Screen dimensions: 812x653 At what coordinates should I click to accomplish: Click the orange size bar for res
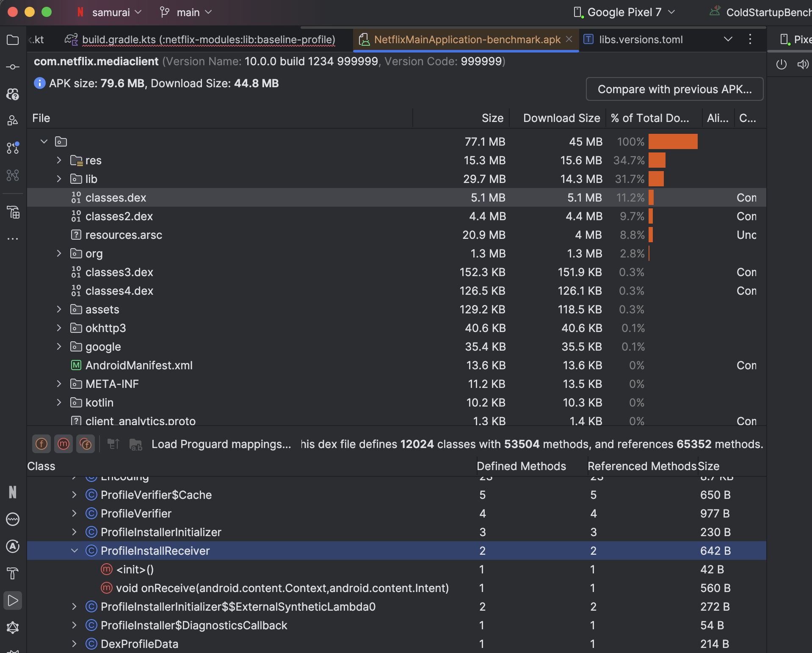657,160
